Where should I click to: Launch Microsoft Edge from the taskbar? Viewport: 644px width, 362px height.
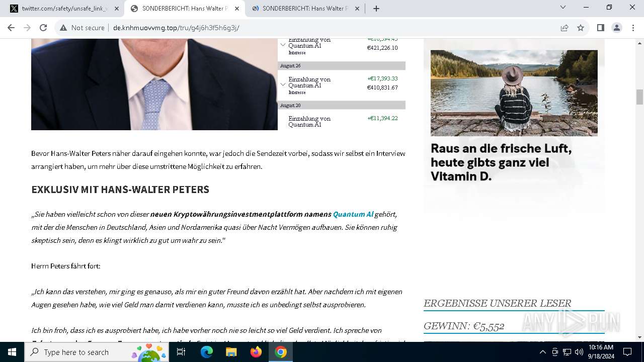(x=207, y=352)
